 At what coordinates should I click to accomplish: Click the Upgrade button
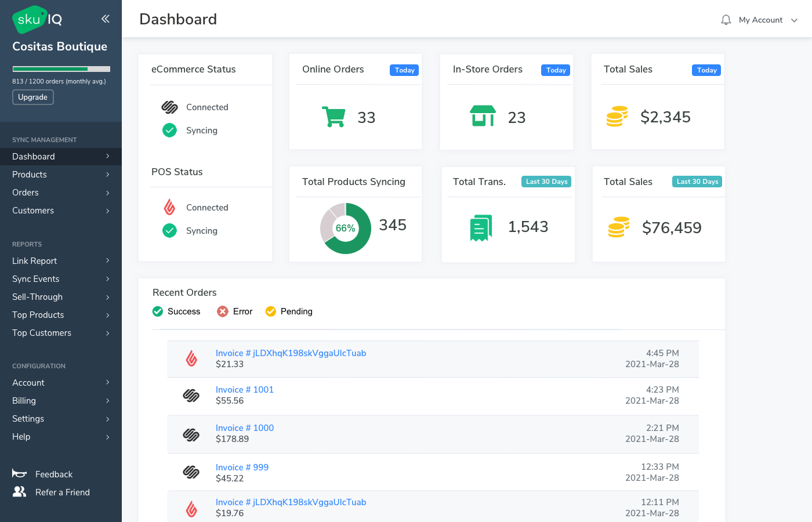[x=33, y=97]
